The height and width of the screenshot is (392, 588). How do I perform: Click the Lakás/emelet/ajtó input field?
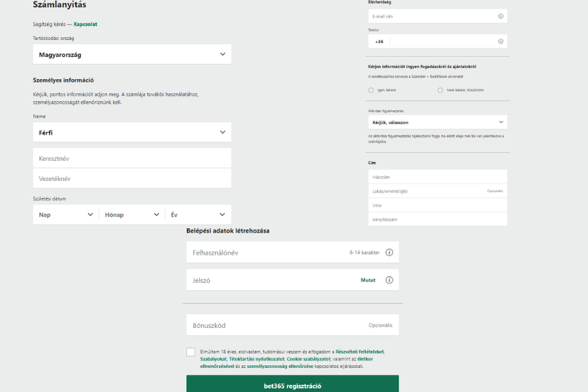coord(438,191)
